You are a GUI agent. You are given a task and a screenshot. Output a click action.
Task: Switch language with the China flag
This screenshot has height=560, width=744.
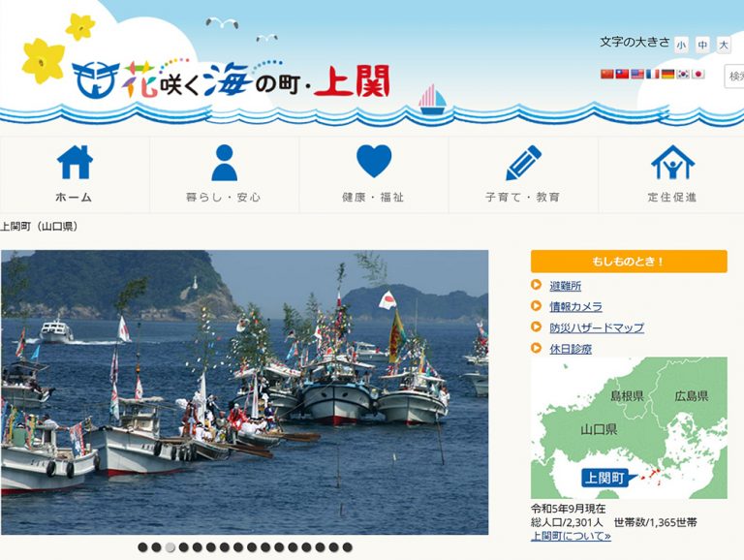click(607, 74)
